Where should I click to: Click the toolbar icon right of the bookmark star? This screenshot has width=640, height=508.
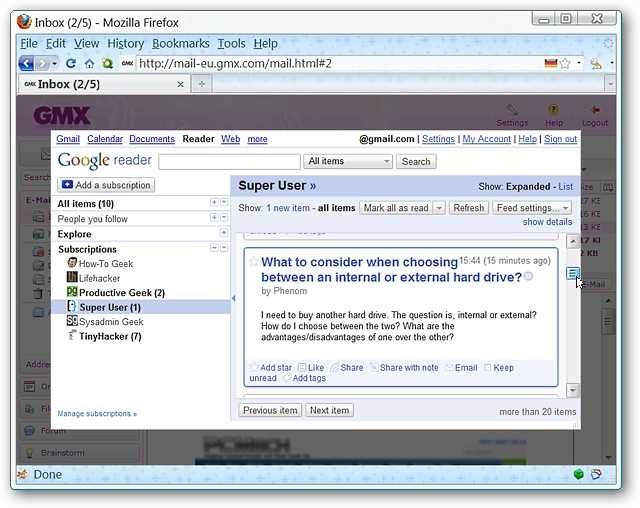point(596,64)
